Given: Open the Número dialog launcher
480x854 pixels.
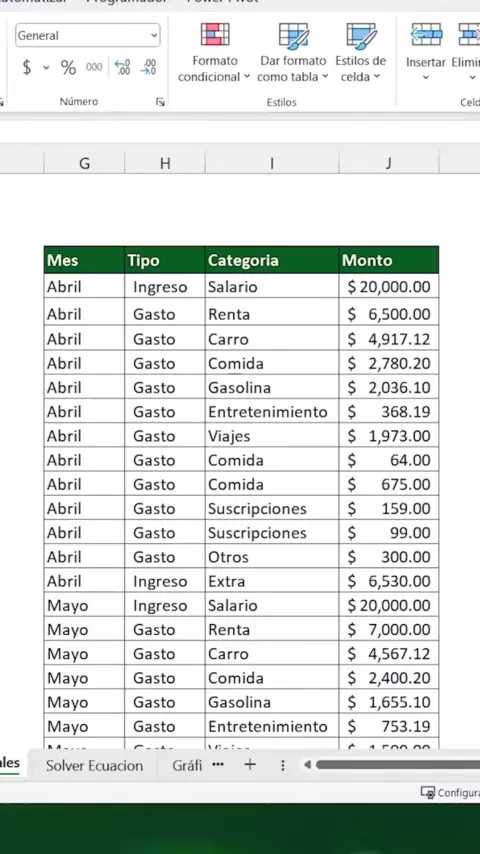Looking at the screenshot, I should (160, 102).
